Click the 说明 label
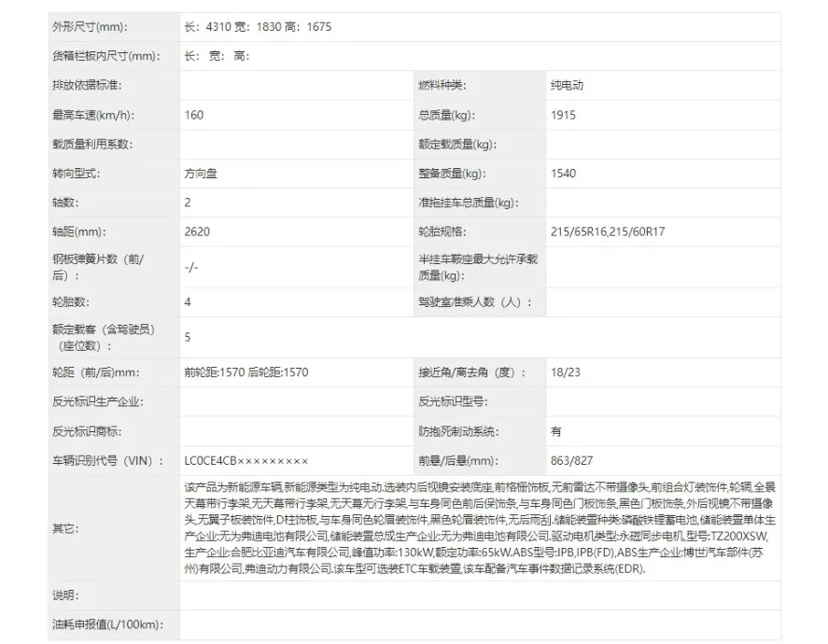 point(65,595)
